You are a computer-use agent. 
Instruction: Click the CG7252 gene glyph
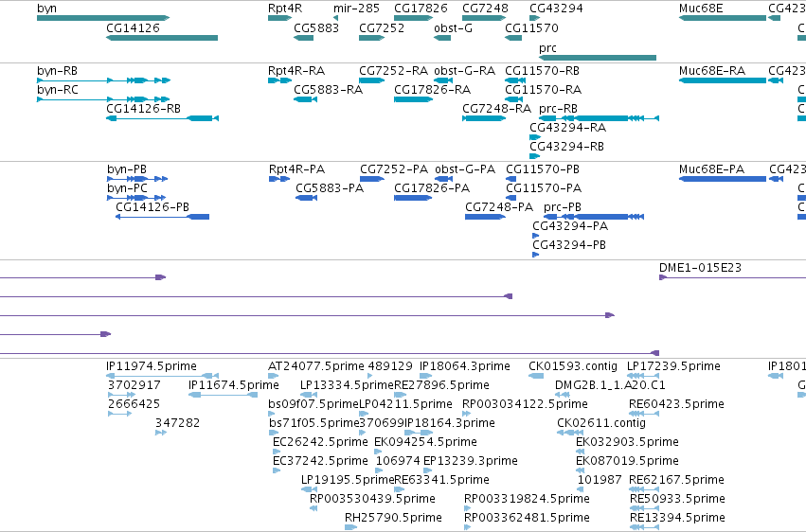point(372,38)
